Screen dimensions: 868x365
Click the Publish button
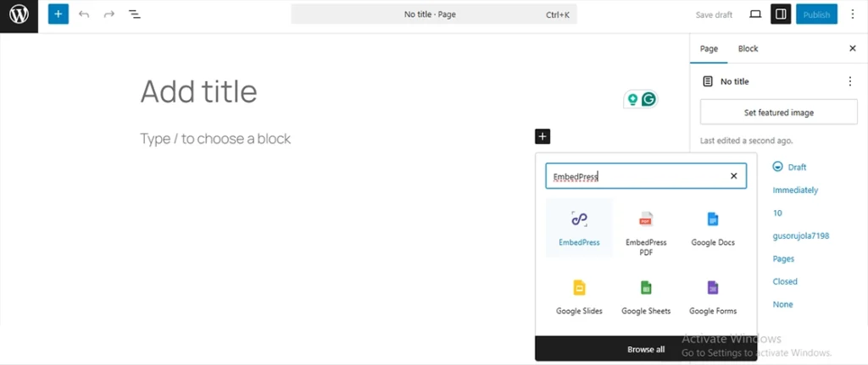[816, 14]
